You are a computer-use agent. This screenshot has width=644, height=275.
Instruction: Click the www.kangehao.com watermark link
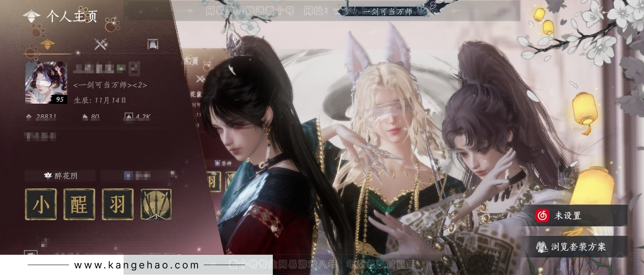[x=137, y=265]
